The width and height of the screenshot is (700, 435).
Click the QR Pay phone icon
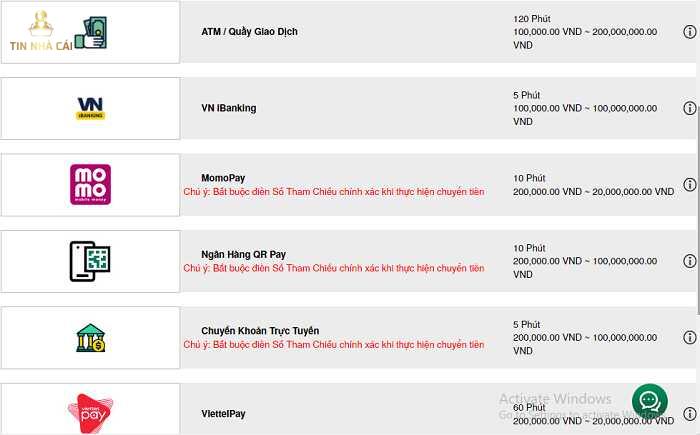pyautogui.click(x=90, y=261)
